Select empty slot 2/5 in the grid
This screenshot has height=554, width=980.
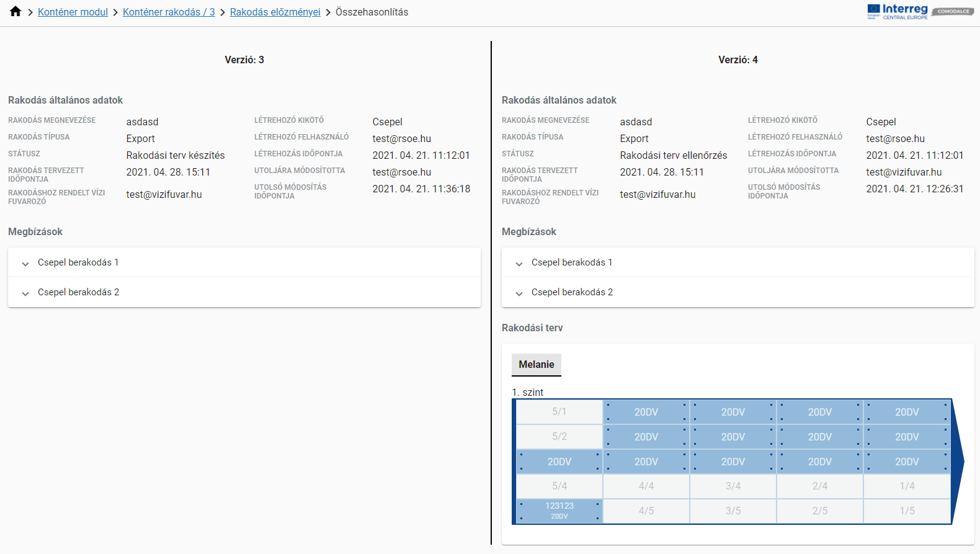pyautogui.click(x=820, y=511)
